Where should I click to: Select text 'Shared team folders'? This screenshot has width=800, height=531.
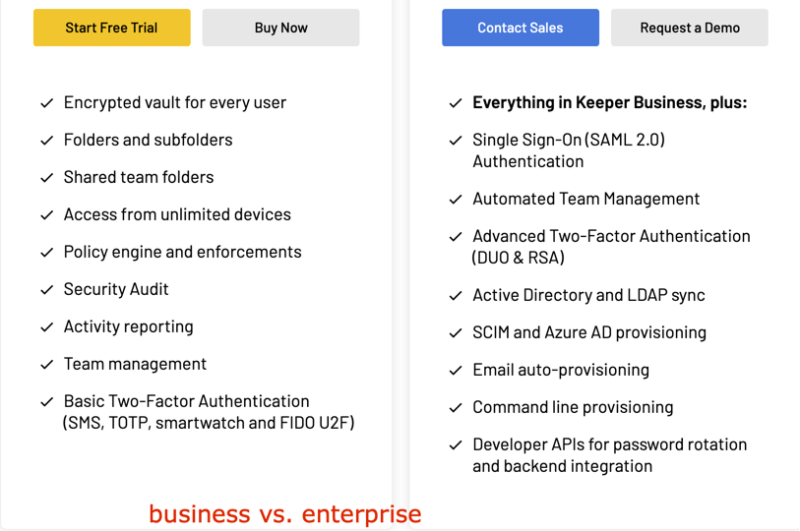click(x=139, y=177)
